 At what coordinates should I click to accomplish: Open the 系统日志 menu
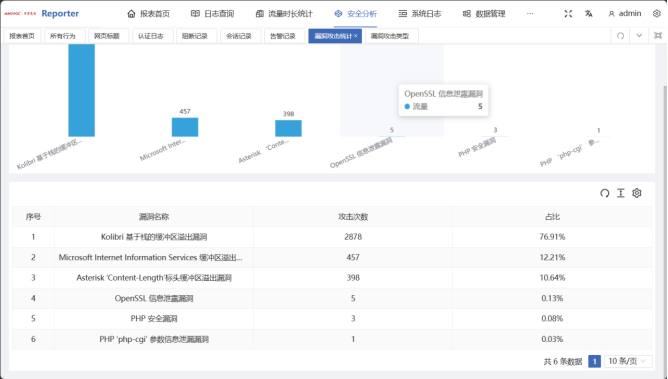pyautogui.click(x=420, y=14)
